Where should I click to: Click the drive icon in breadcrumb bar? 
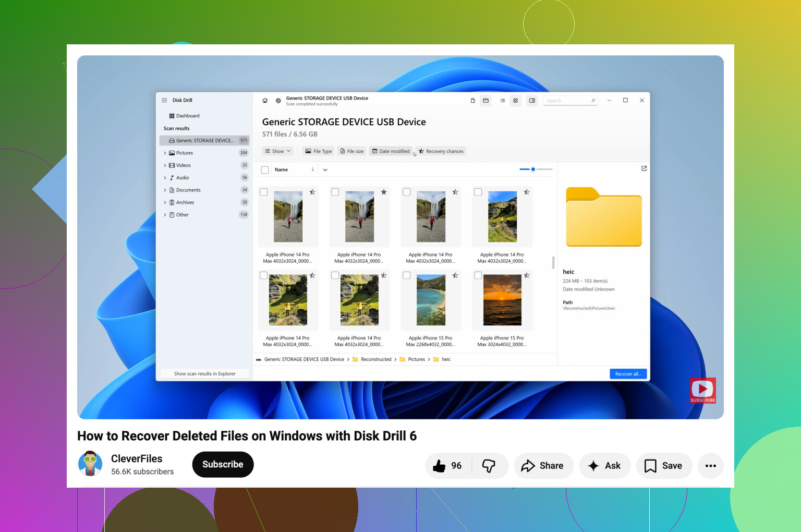tap(259, 359)
